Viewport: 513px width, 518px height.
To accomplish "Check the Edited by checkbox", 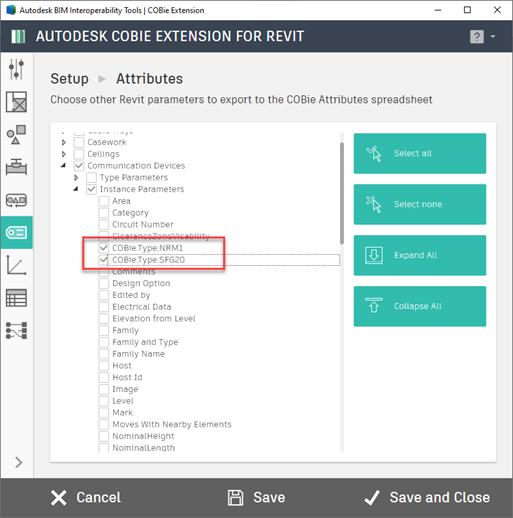I will tap(104, 295).
